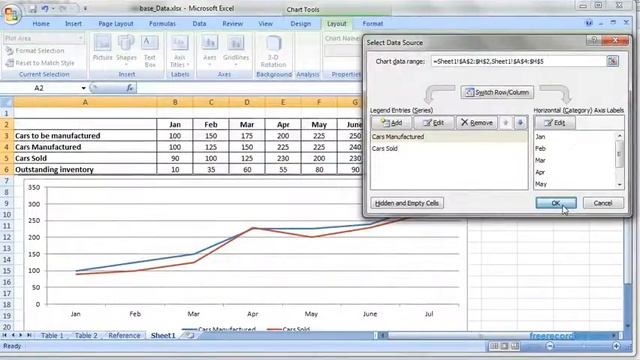Undo last action in Quick Access Toolbar
The image size is (640, 360).
(x=45, y=9)
